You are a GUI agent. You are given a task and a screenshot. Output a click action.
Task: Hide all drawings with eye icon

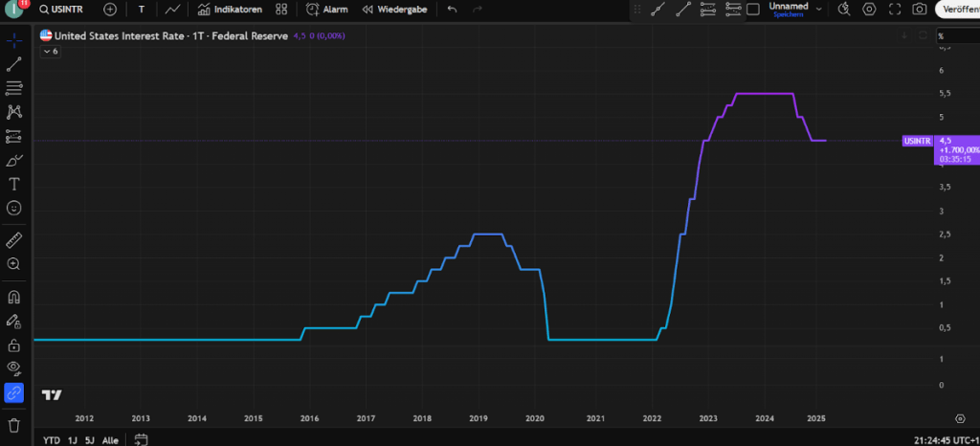(x=14, y=368)
